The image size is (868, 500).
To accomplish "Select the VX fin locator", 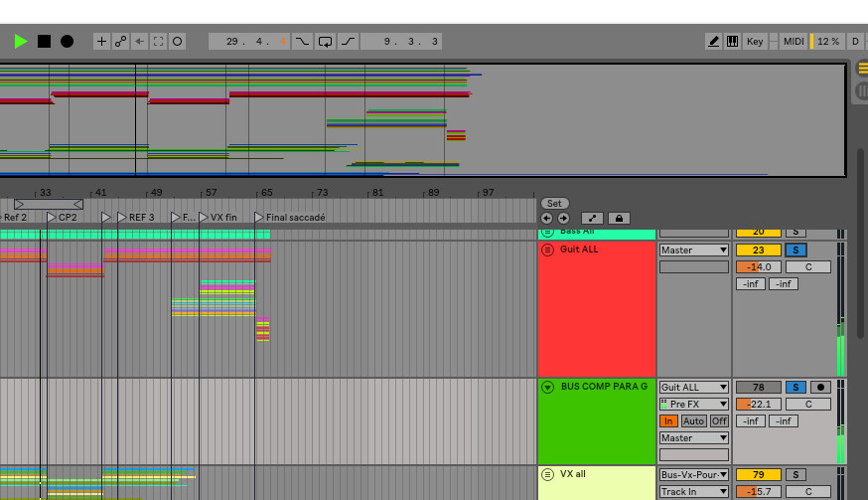I will click(218, 218).
